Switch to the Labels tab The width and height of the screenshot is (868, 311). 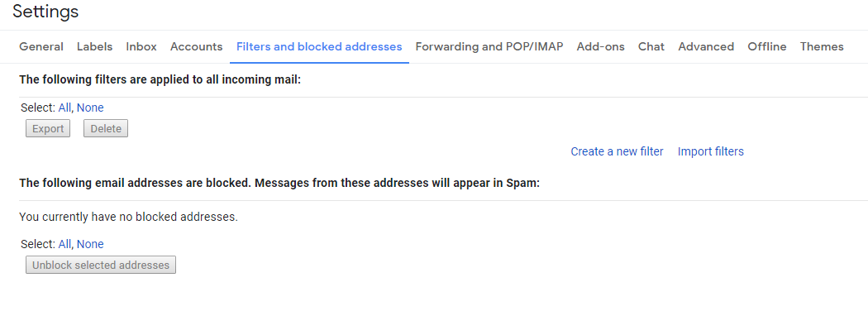point(95,47)
